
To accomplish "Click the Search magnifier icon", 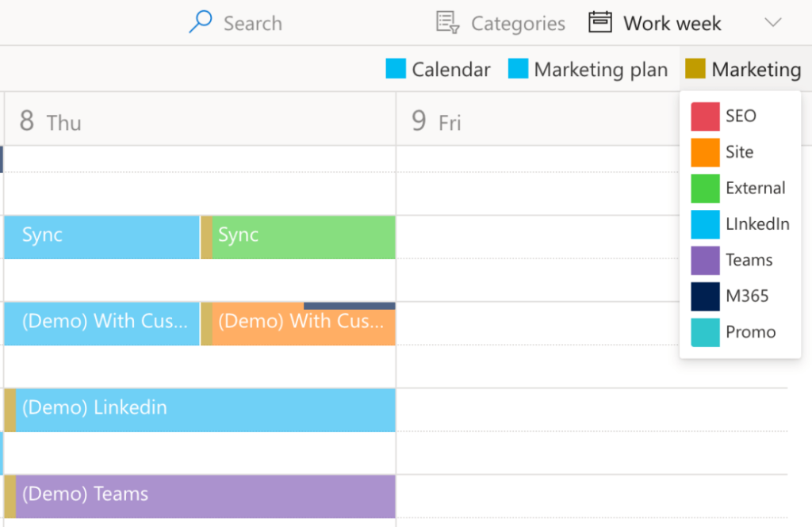I will click(200, 22).
